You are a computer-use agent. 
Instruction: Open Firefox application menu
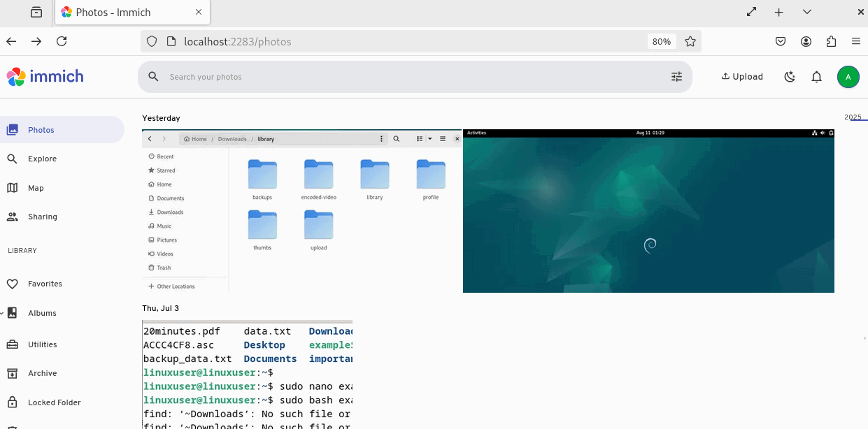point(855,42)
